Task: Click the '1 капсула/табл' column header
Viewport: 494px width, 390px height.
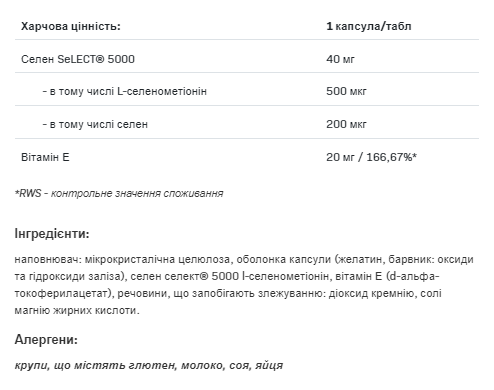Action: point(369,26)
